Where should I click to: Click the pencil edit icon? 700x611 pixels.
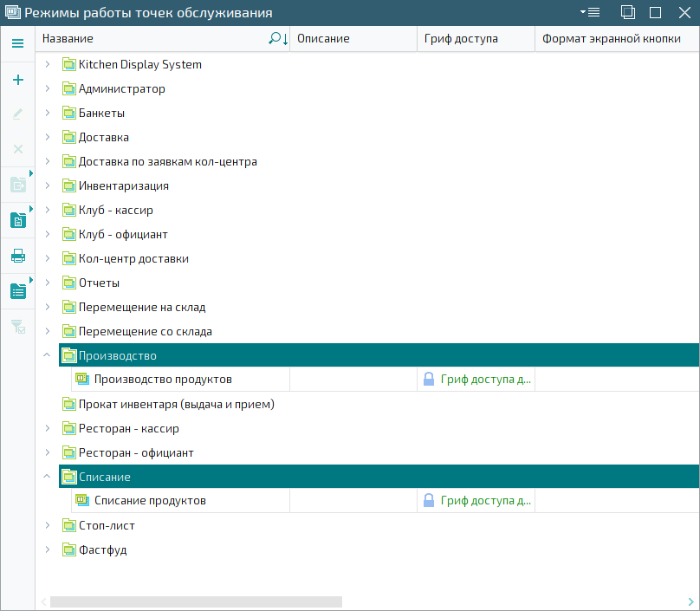(18, 114)
